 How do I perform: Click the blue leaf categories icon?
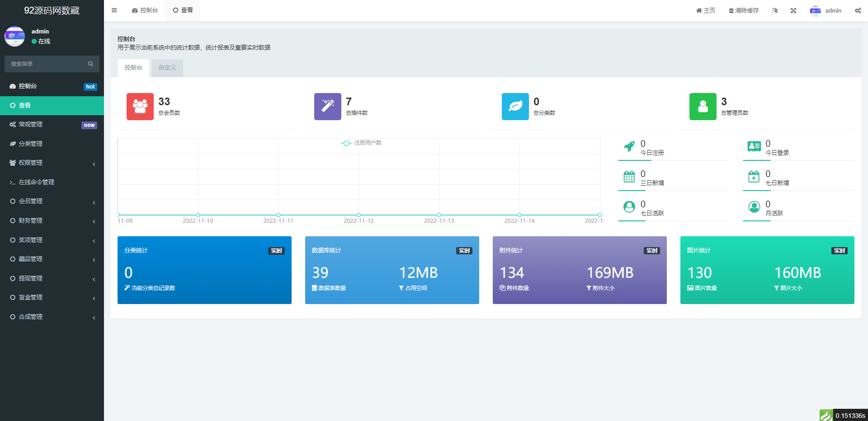pos(515,107)
